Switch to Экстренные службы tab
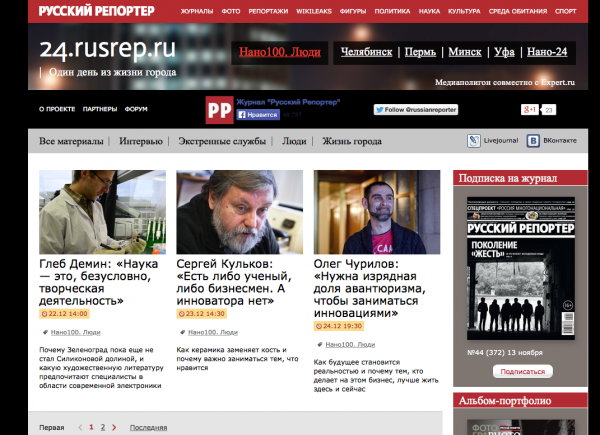This screenshot has width=600, height=435. point(222,141)
